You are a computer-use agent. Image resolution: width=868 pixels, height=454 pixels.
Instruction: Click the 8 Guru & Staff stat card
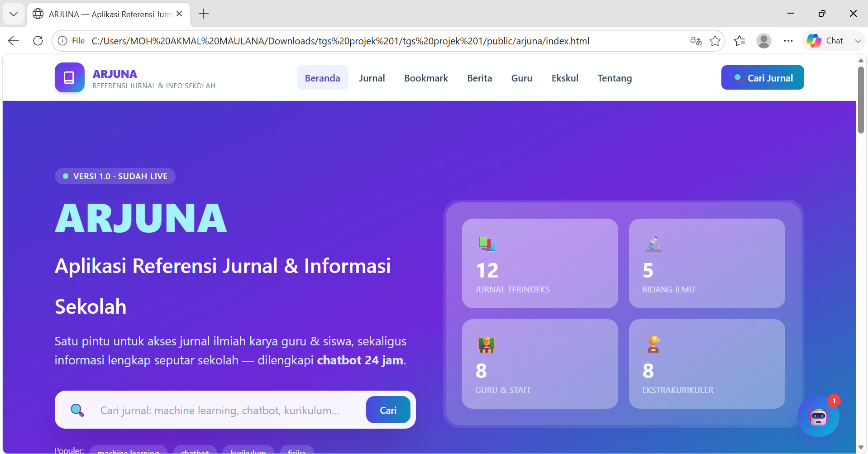point(540,364)
